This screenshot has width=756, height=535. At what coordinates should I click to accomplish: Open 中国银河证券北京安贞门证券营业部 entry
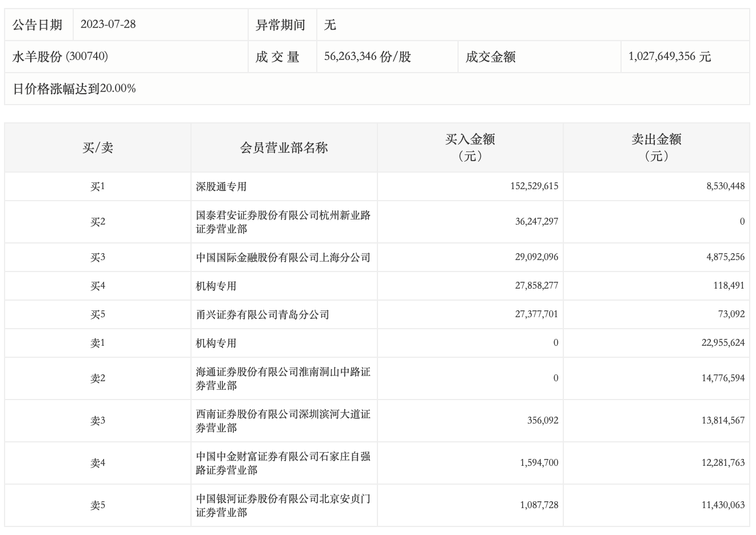click(283, 505)
